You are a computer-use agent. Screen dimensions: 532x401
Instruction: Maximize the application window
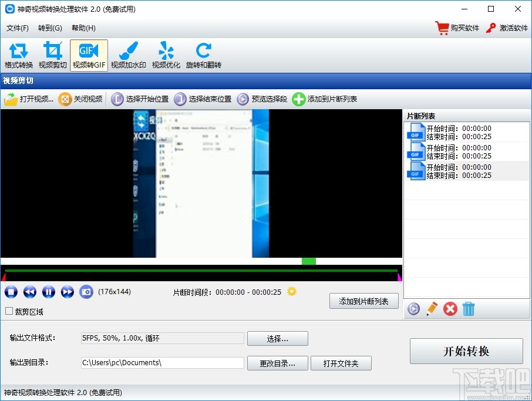tap(491, 9)
